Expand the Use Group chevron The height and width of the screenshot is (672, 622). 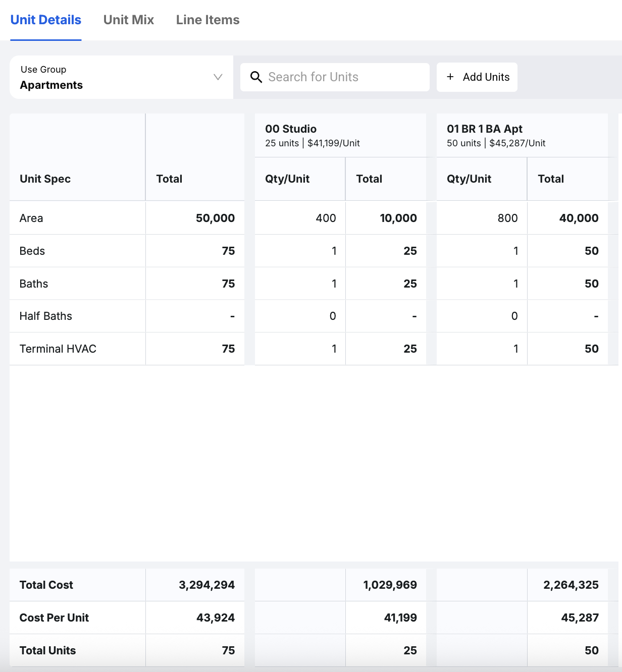pyautogui.click(x=218, y=77)
